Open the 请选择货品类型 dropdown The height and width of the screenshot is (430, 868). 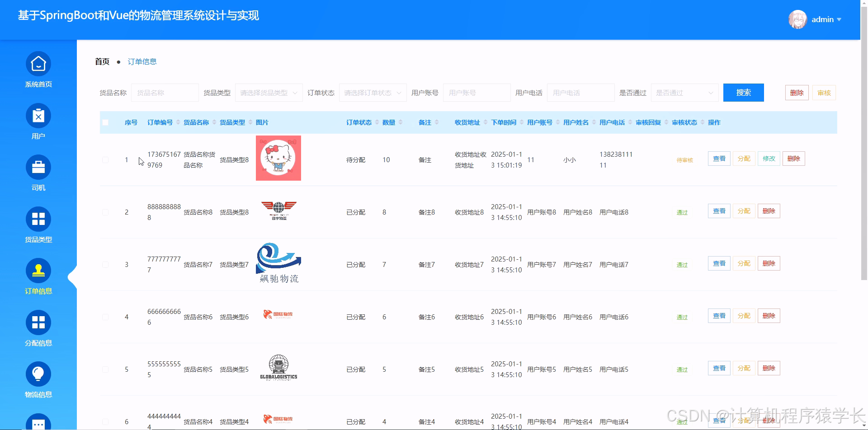coord(268,93)
